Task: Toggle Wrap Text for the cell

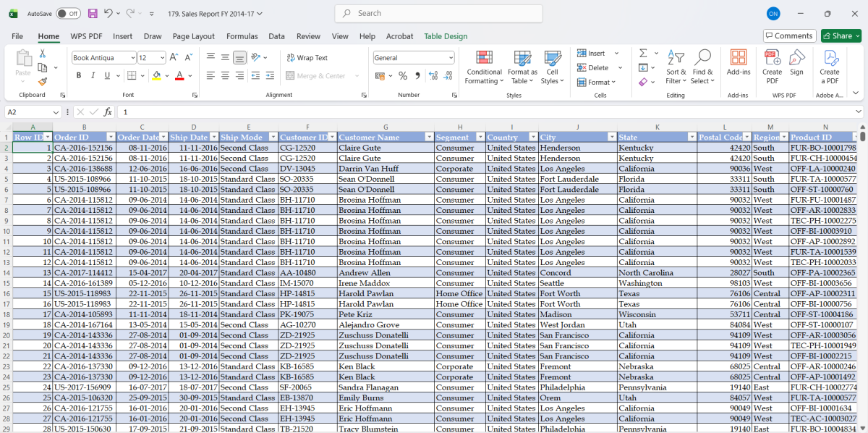Action: point(307,58)
